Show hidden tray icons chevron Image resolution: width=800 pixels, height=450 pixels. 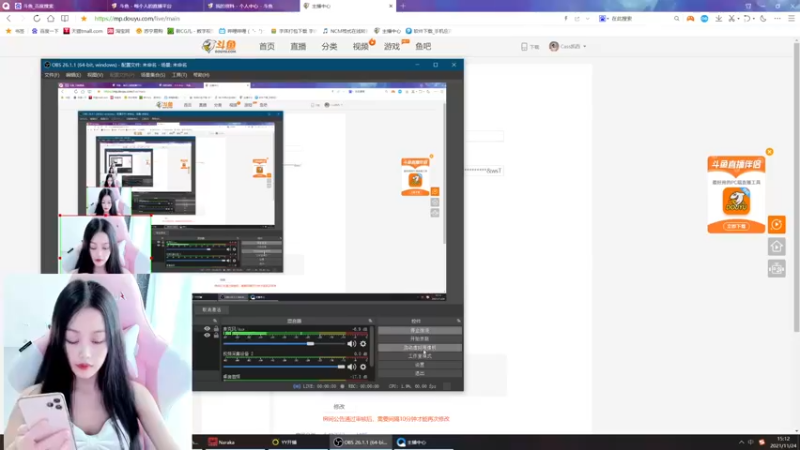pyautogui.click(x=741, y=442)
